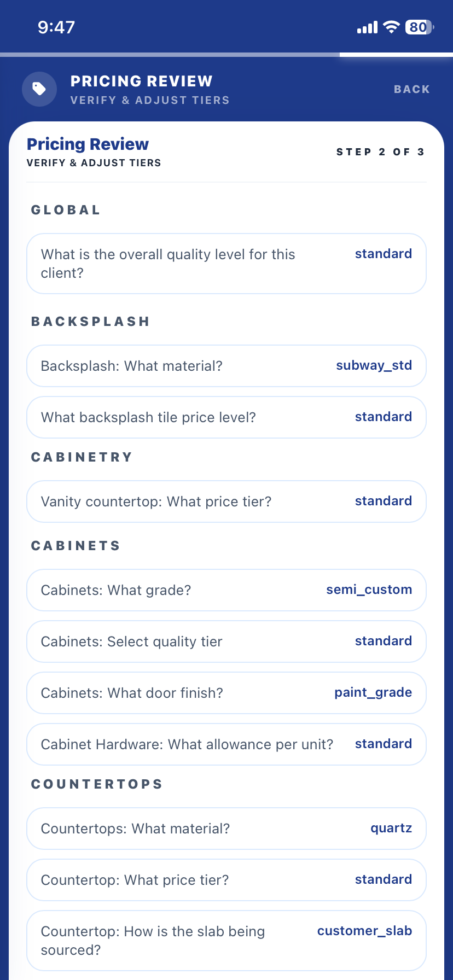Open cabinets grade selector showing semi_custom
This screenshot has width=453, height=980.
[226, 590]
